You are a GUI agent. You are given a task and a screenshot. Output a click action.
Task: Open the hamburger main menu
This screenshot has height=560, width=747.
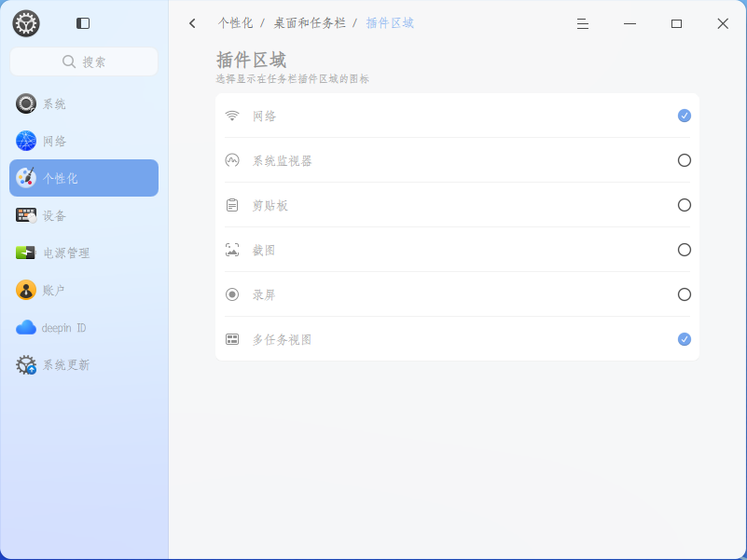click(583, 23)
